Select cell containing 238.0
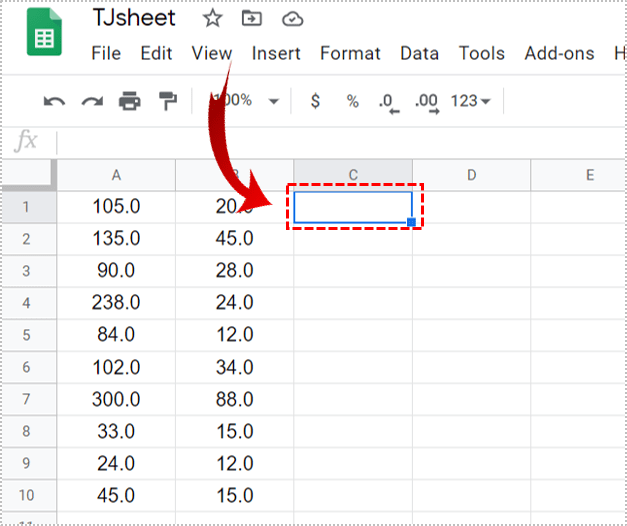 point(116,303)
